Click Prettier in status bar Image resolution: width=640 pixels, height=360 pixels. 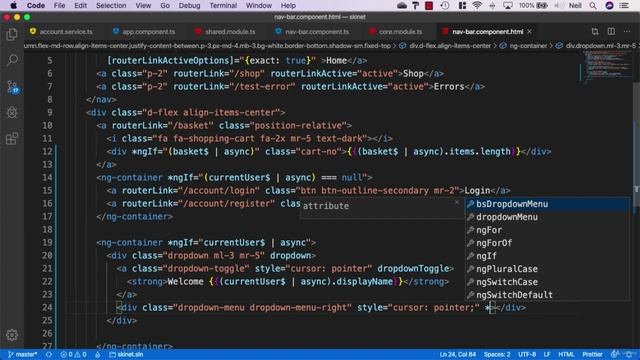coord(592,354)
